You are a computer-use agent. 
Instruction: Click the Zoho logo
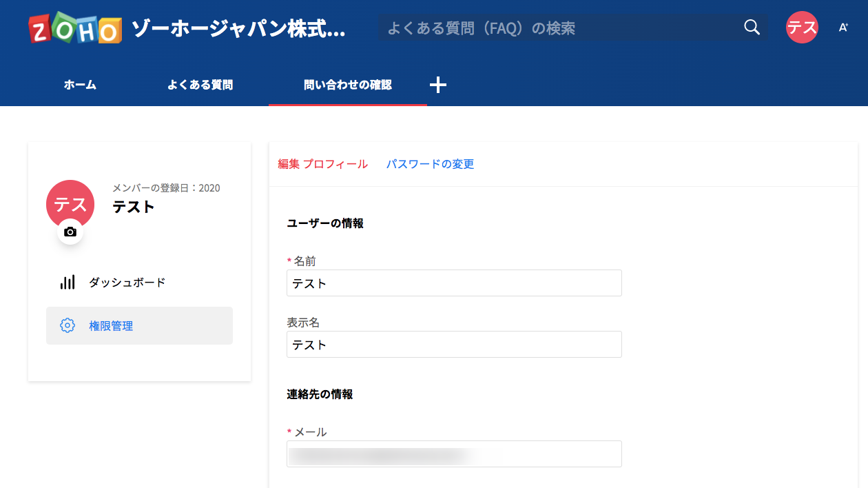pyautogui.click(x=75, y=28)
